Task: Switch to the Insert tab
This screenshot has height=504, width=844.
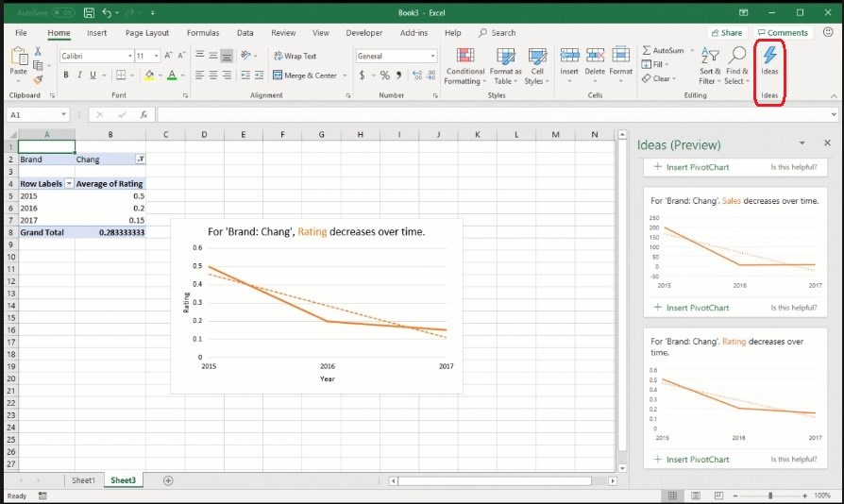Action: pos(97,33)
